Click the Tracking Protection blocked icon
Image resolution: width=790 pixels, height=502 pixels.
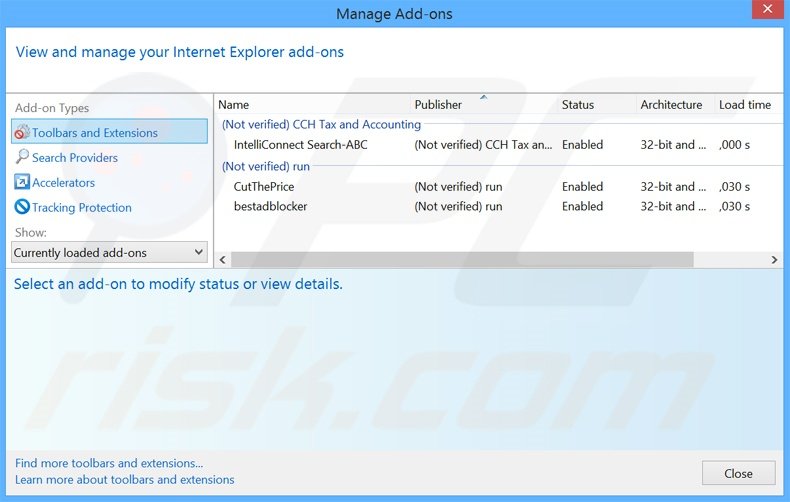[22, 207]
